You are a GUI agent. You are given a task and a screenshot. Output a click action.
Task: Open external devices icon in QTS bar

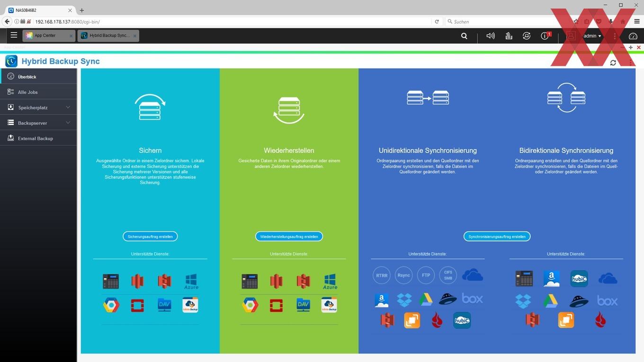(527, 35)
